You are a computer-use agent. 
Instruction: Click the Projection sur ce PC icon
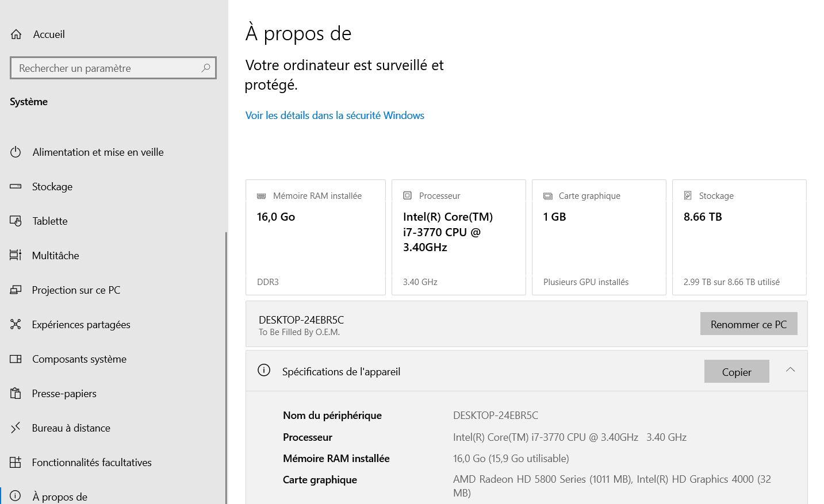click(x=16, y=290)
